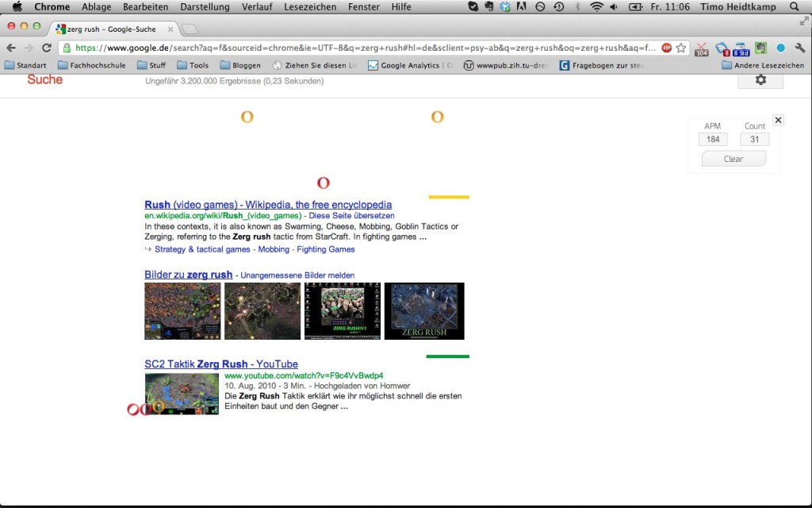Click the Dropbox icon in the menu bar
812x508 pixels.
pyautogui.click(x=505, y=6)
